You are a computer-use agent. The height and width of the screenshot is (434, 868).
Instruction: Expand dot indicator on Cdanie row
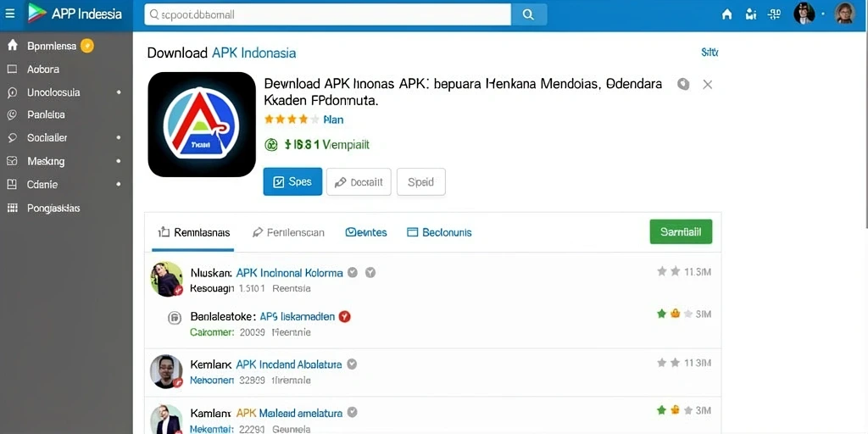coord(119,184)
